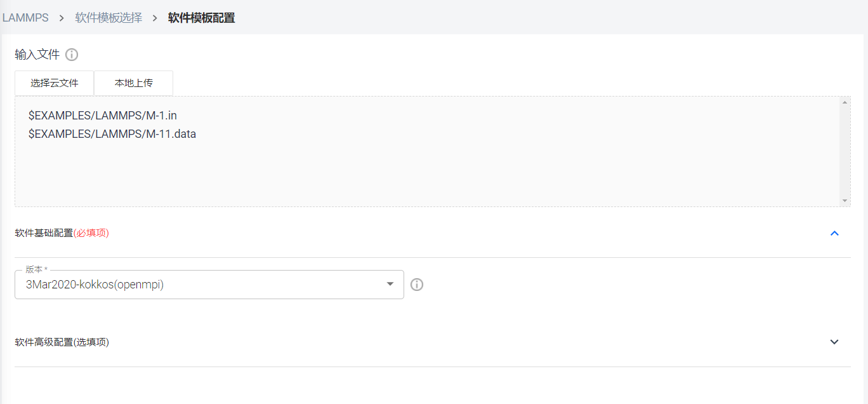
Task: Click the file list scroll-down arrow
Action: [x=845, y=201]
